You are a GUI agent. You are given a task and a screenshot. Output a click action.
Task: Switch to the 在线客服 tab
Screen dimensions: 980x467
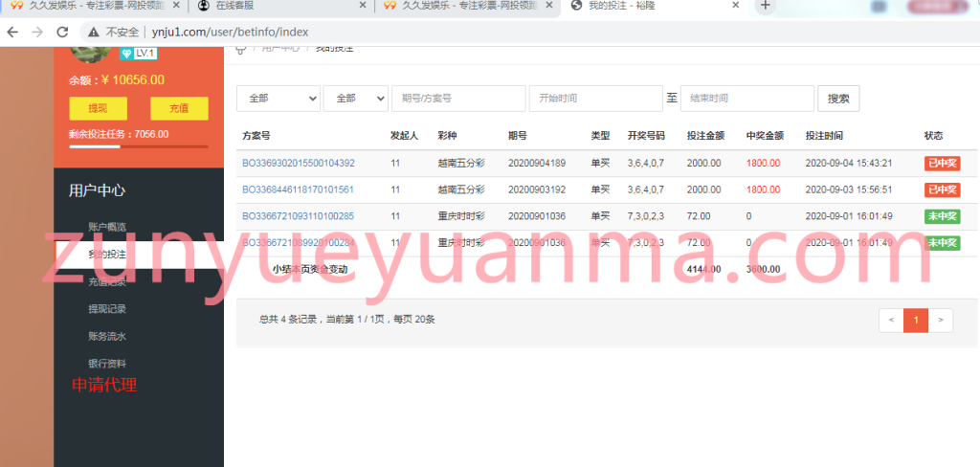[x=280, y=7]
